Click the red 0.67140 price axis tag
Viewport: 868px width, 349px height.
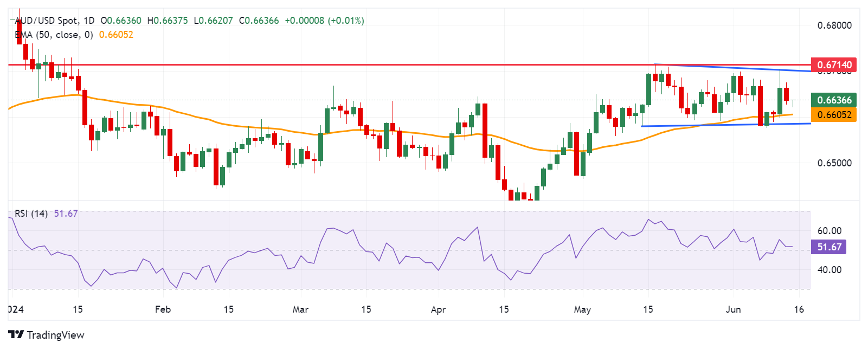coord(833,65)
